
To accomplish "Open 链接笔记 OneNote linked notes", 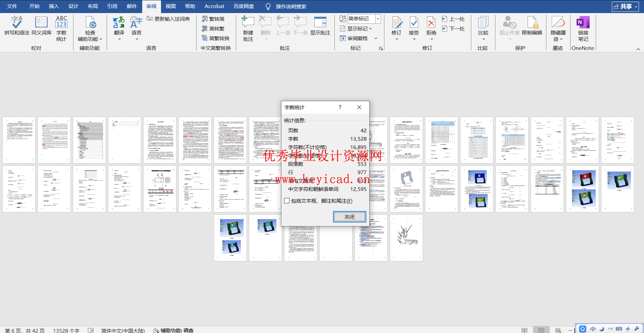I will pos(583,29).
